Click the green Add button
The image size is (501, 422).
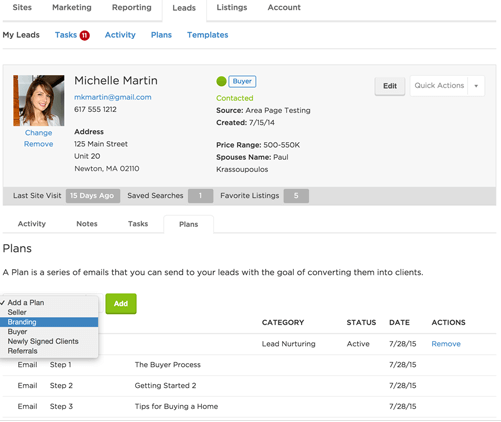121,304
